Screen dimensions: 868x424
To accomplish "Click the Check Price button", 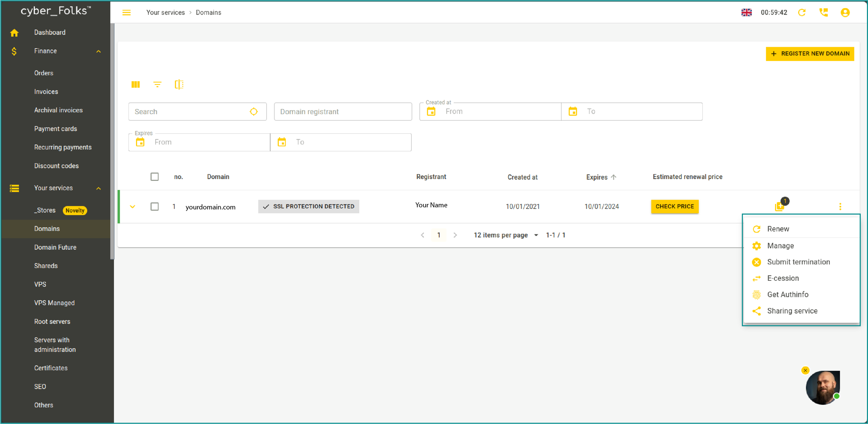I will pos(674,207).
